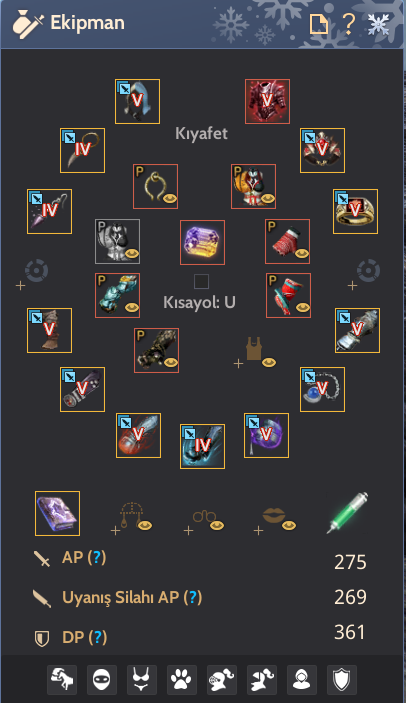Click the green syringe potion icon

pyautogui.click(x=348, y=513)
